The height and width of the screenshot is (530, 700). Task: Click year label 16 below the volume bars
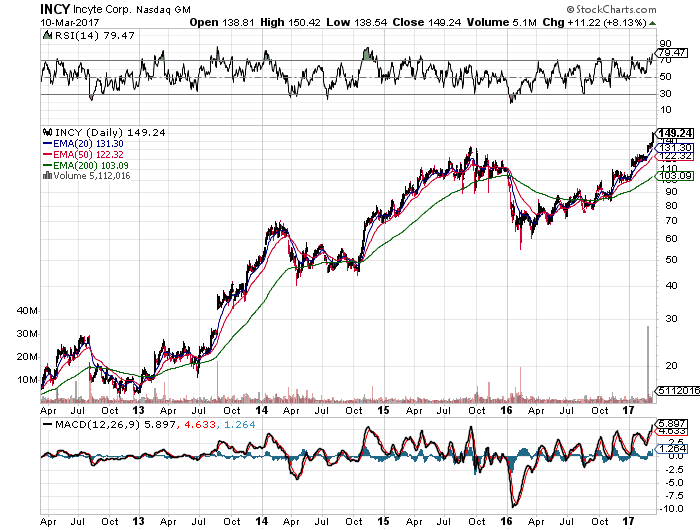(506, 410)
